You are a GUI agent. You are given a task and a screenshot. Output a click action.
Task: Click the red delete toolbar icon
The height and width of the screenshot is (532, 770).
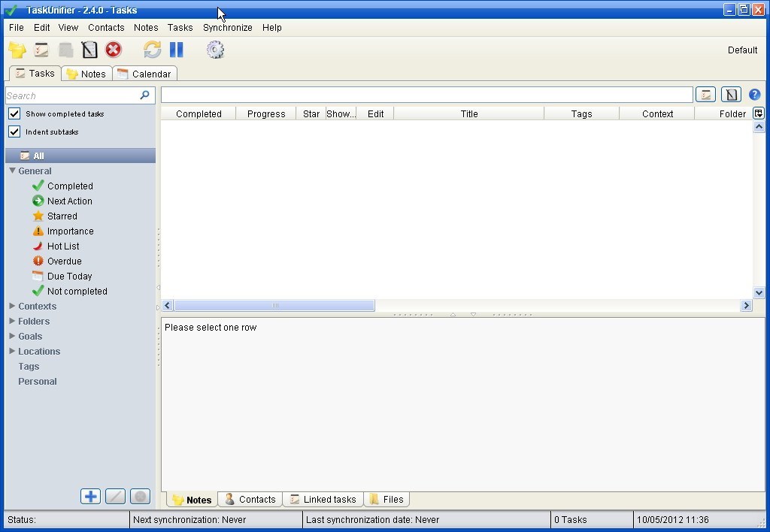[x=114, y=50]
